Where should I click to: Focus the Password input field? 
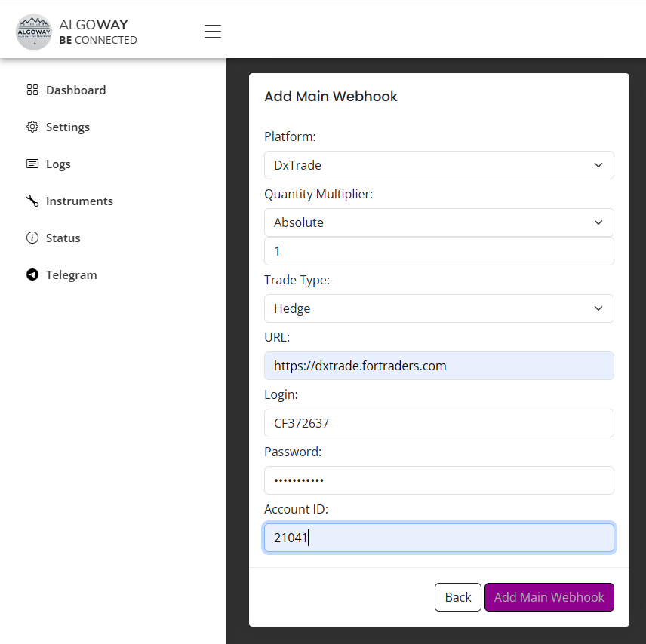tap(438, 480)
